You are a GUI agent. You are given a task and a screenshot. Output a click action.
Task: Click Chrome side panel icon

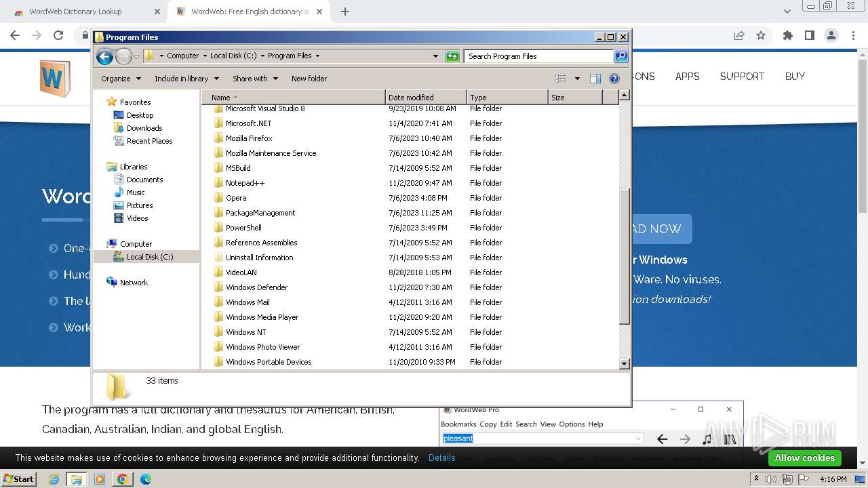809,35
